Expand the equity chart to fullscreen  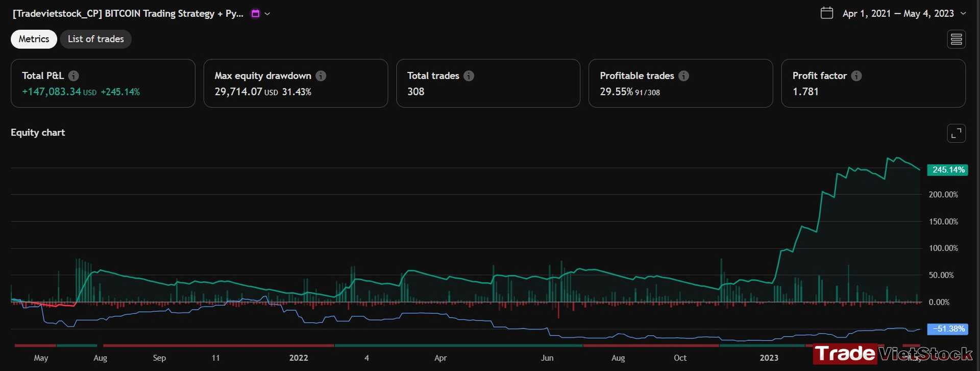tap(957, 133)
